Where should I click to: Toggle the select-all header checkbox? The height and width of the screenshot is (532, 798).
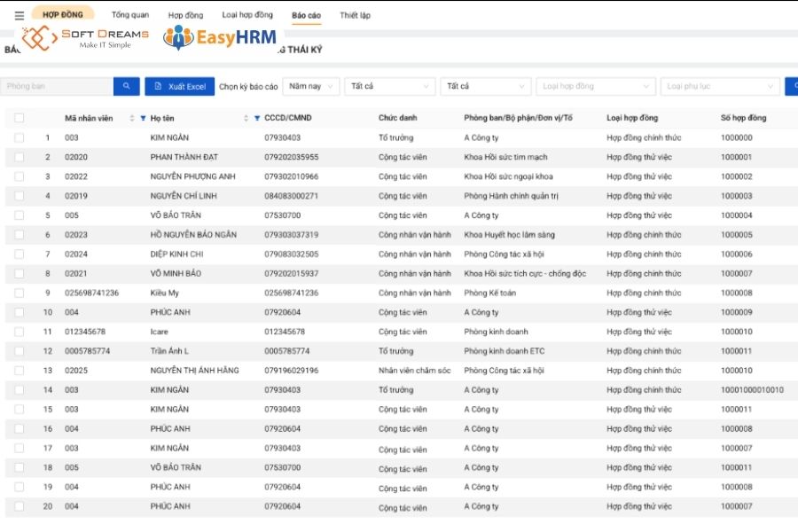pyautogui.click(x=20, y=118)
